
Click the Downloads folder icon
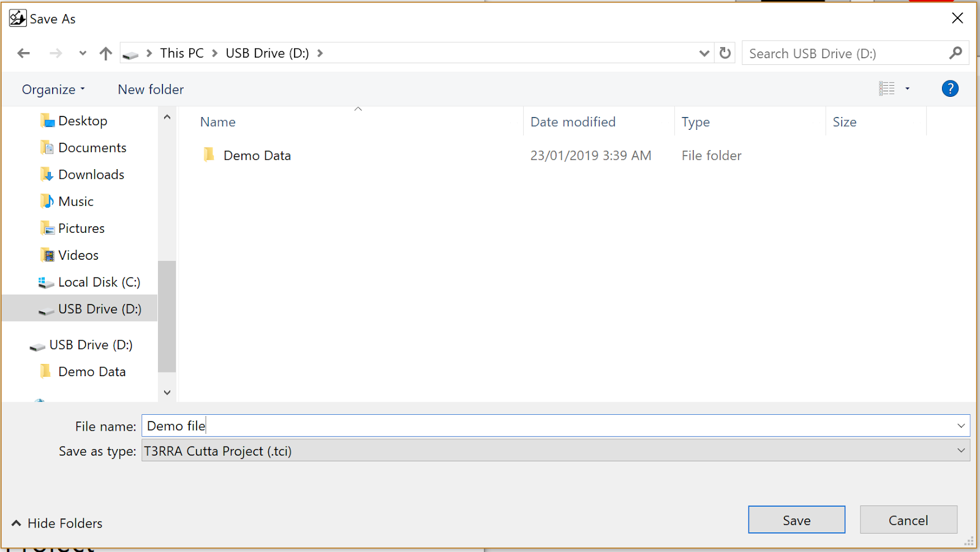(x=47, y=175)
